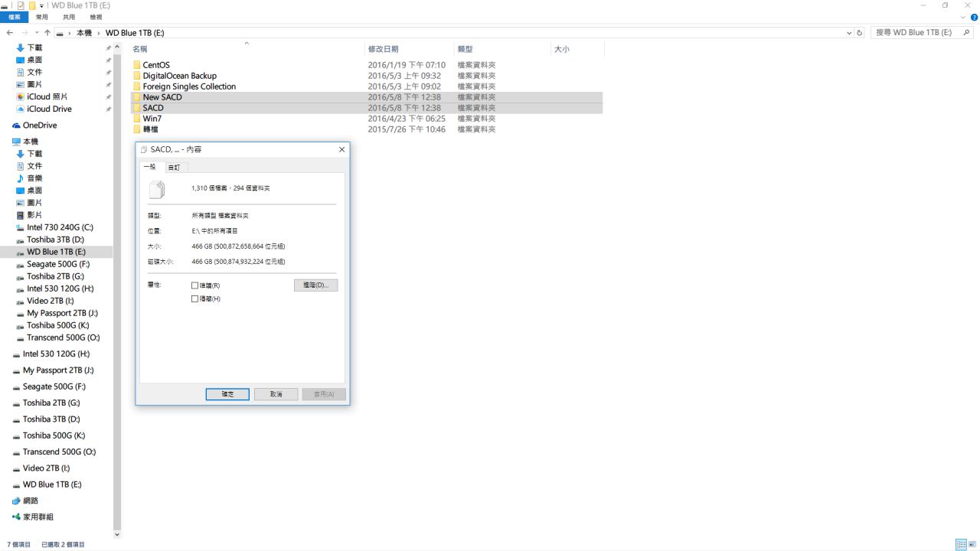Open the 常用 ribbon tab
980x551 pixels.
pos(41,17)
